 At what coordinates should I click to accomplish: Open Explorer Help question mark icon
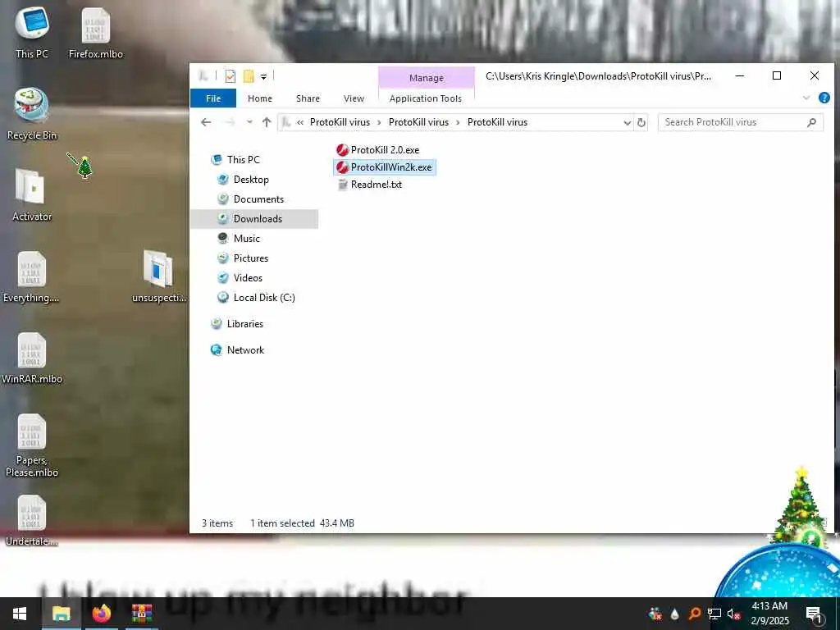[824, 98]
